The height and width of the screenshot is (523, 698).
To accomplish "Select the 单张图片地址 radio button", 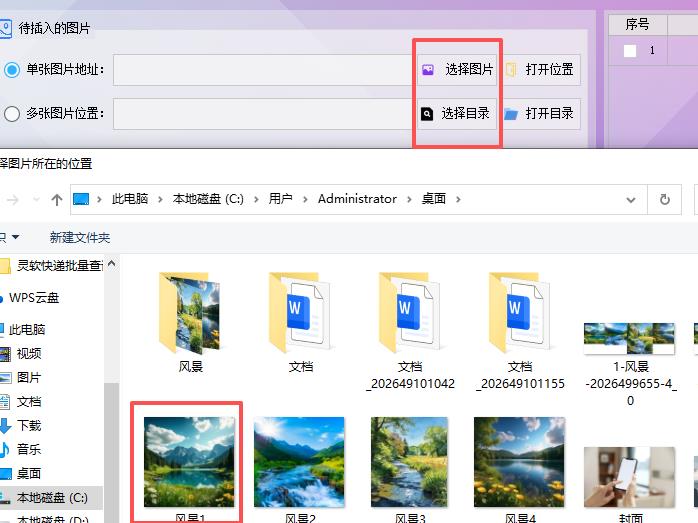I will pyautogui.click(x=12, y=70).
